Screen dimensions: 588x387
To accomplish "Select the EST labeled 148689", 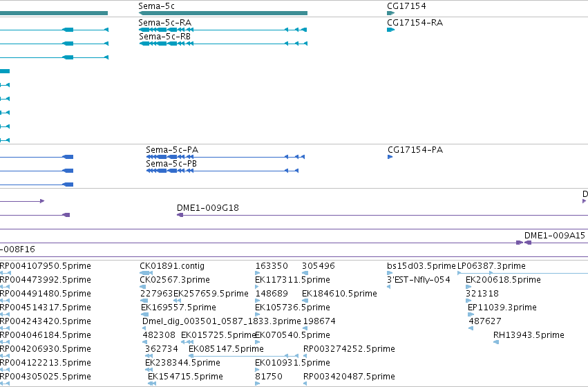I will click(272, 294).
